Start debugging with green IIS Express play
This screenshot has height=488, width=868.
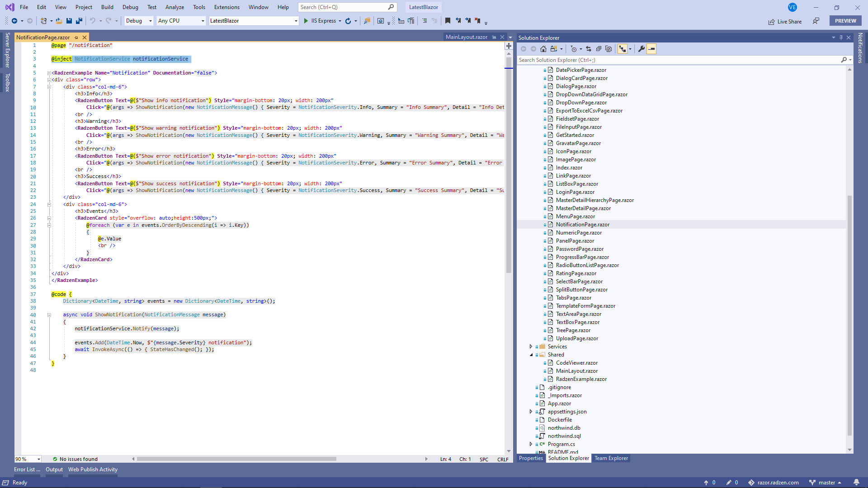click(x=306, y=21)
